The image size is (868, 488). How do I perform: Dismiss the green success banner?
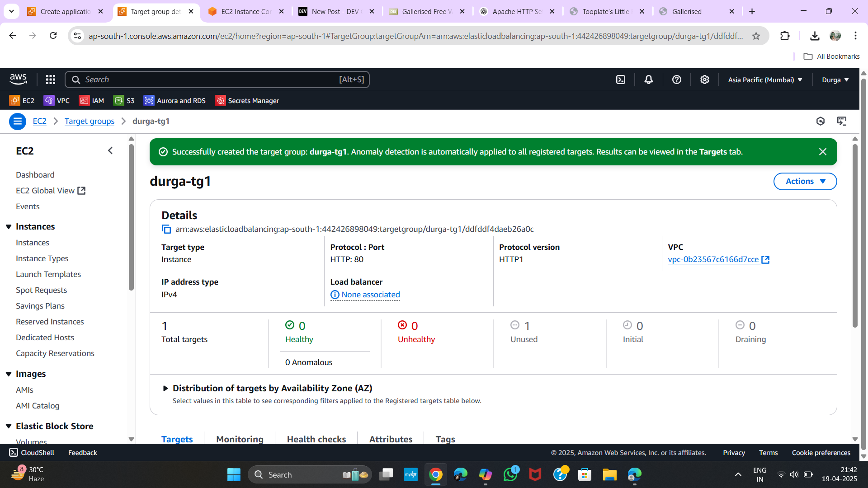[823, 152]
